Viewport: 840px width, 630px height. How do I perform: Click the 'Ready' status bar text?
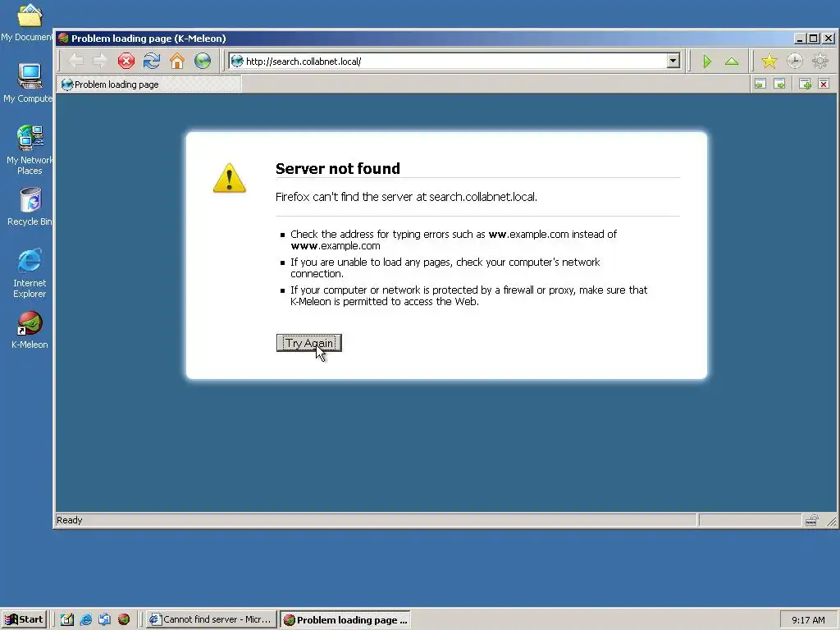coord(70,520)
